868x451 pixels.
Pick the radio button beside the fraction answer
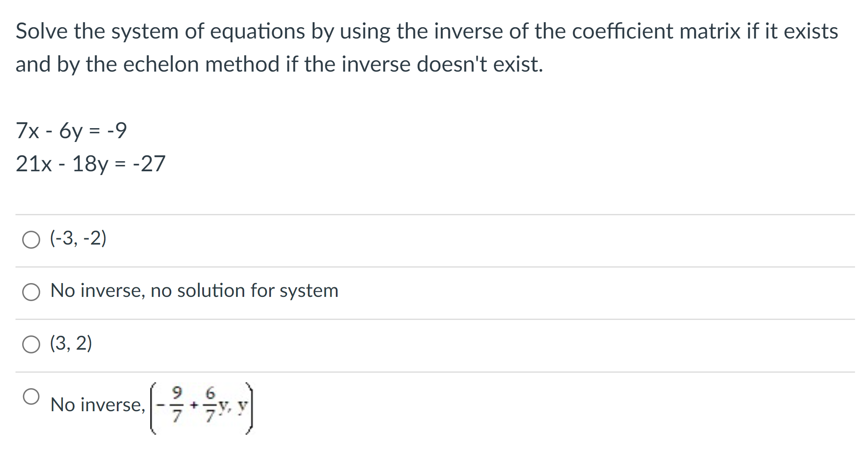[x=31, y=396]
